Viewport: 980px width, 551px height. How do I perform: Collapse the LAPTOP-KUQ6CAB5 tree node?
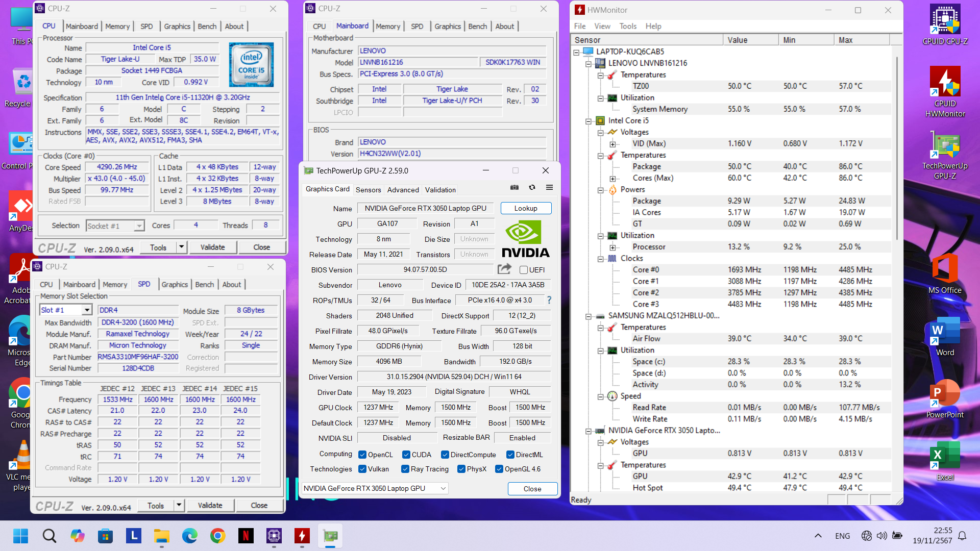[x=577, y=52]
